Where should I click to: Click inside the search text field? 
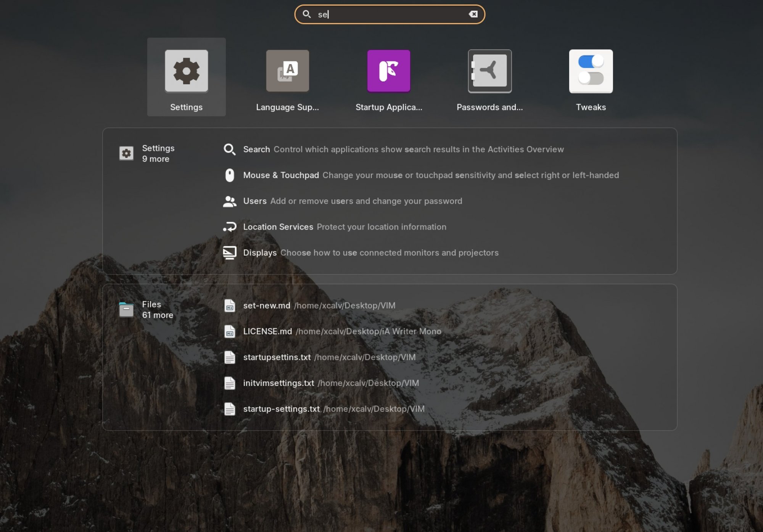tap(393, 14)
